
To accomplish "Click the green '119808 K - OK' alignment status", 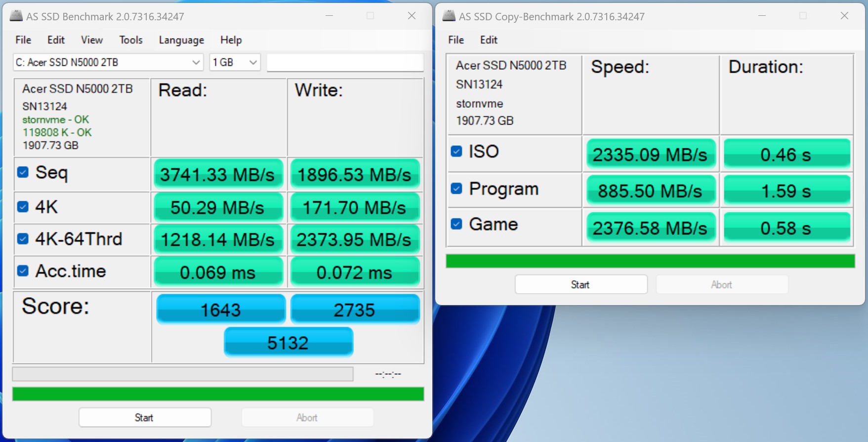I will point(57,133).
